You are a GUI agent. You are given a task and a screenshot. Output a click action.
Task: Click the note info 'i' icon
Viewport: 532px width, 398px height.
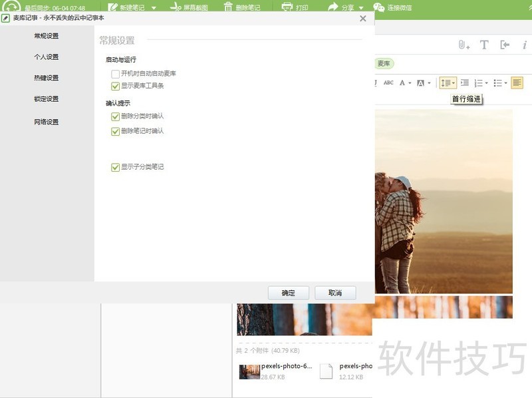pos(525,45)
